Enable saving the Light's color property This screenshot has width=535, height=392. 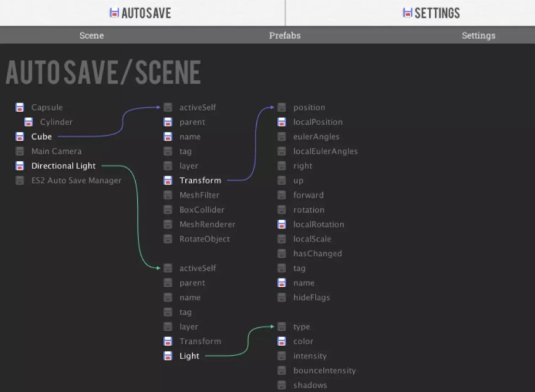coord(282,341)
